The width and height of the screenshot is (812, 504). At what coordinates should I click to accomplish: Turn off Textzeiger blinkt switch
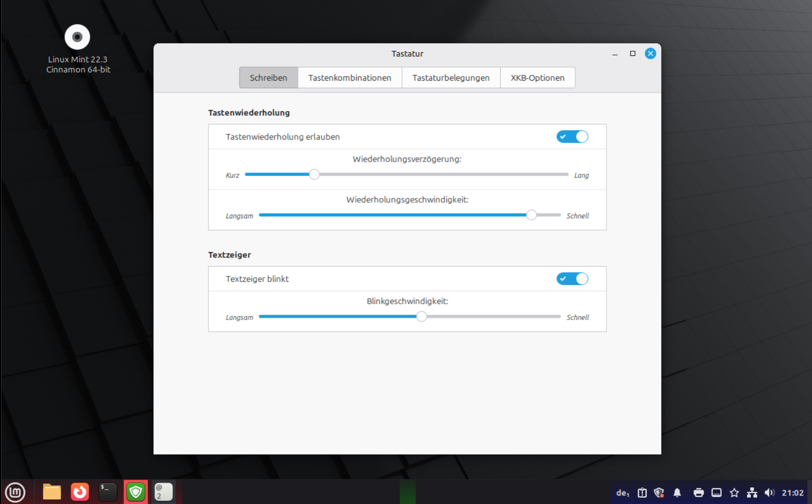572,279
